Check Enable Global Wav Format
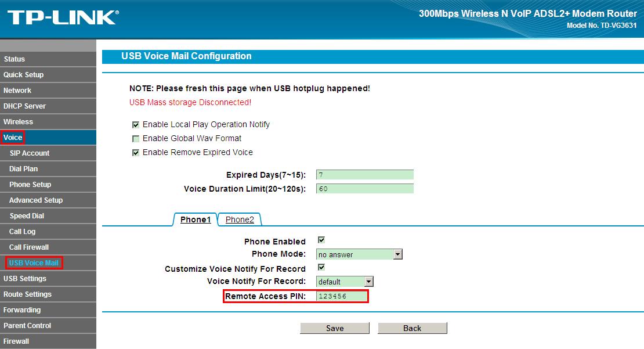 click(136, 139)
